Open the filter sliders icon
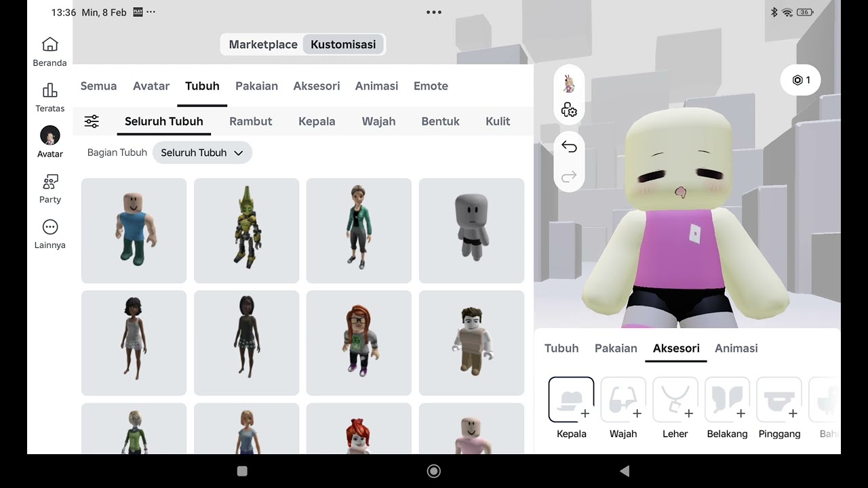Image resolution: width=868 pixels, height=488 pixels. pyautogui.click(x=92, y=121)
